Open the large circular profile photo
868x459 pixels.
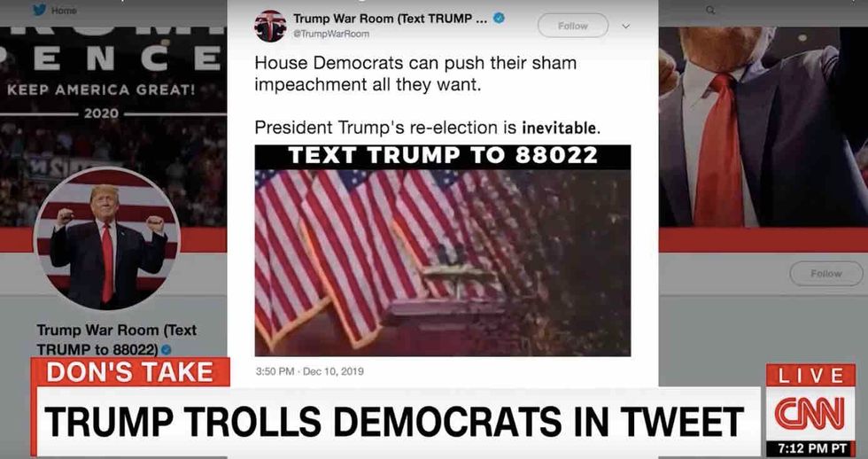(106, 239)
